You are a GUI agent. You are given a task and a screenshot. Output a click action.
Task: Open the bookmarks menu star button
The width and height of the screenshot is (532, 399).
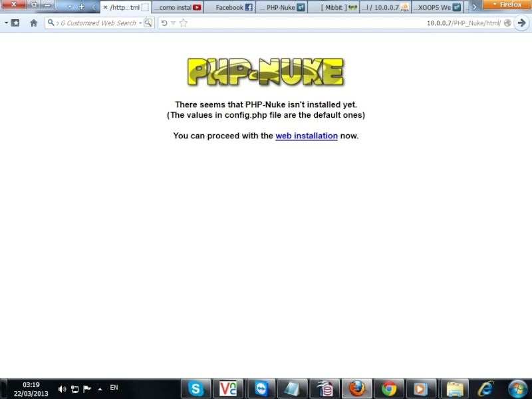[15, 23]
